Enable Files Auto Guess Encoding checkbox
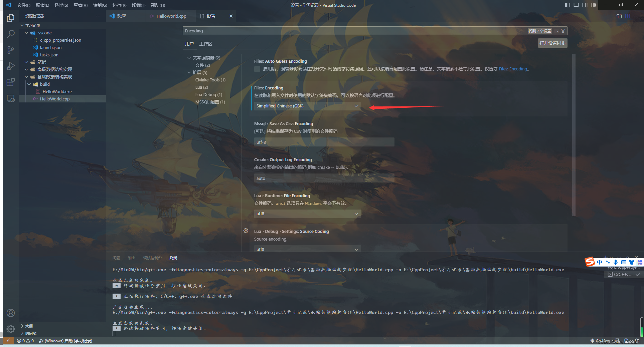Image resolution: width=644 pixels, height=347 pixels. coord(257,69)
